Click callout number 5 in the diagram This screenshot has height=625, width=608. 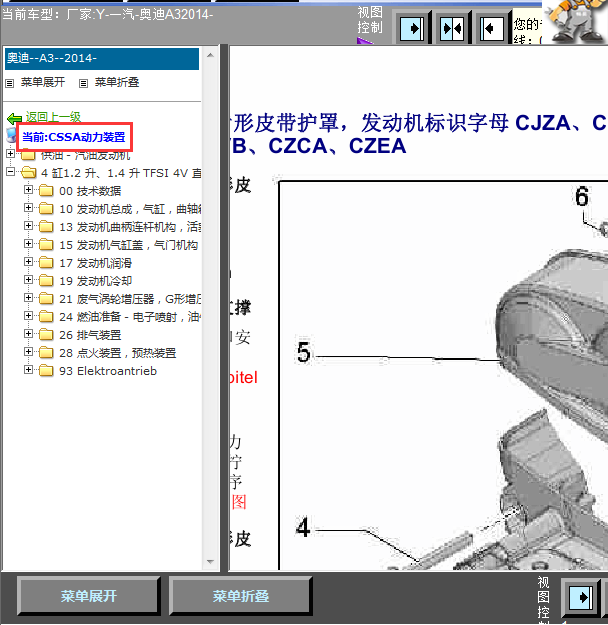pos(304,352)
